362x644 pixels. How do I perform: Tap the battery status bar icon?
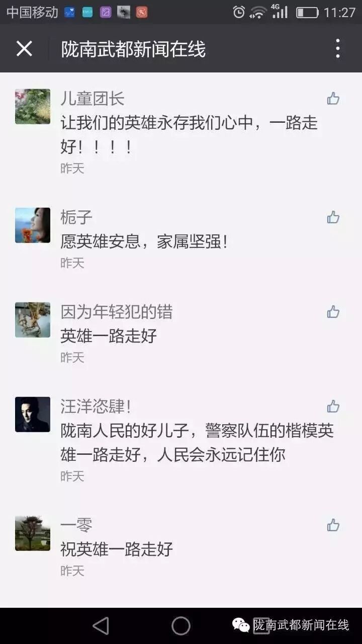(307, 12)
